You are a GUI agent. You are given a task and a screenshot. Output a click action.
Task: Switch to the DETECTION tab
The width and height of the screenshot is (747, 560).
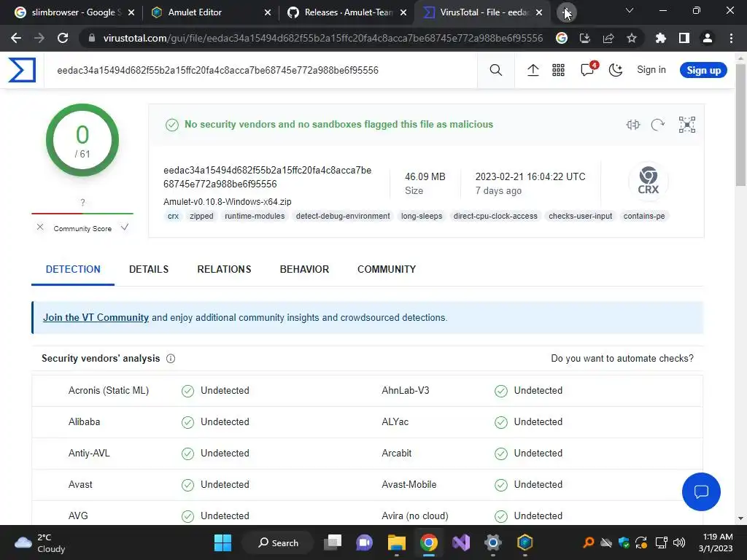point(73,269)
